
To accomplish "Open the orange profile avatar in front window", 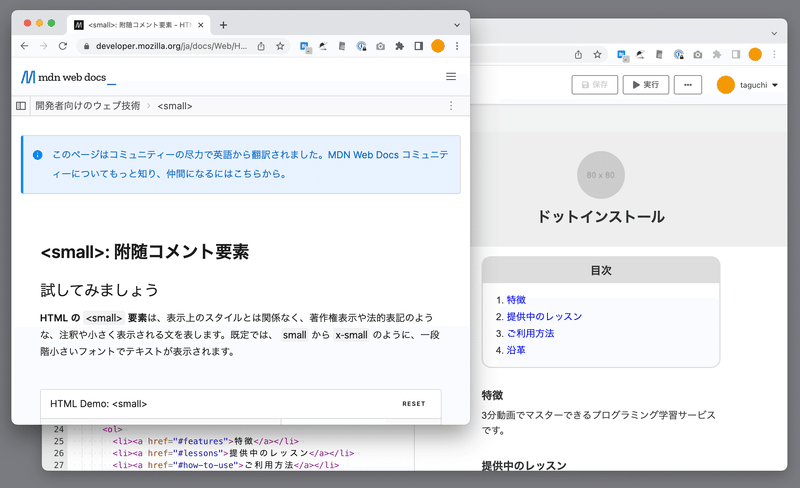I will [x=438, y=46].
